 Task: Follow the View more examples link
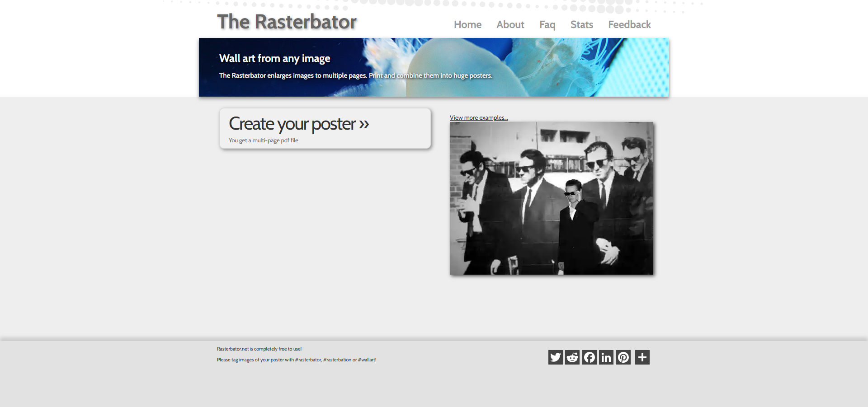coord(478,118)
